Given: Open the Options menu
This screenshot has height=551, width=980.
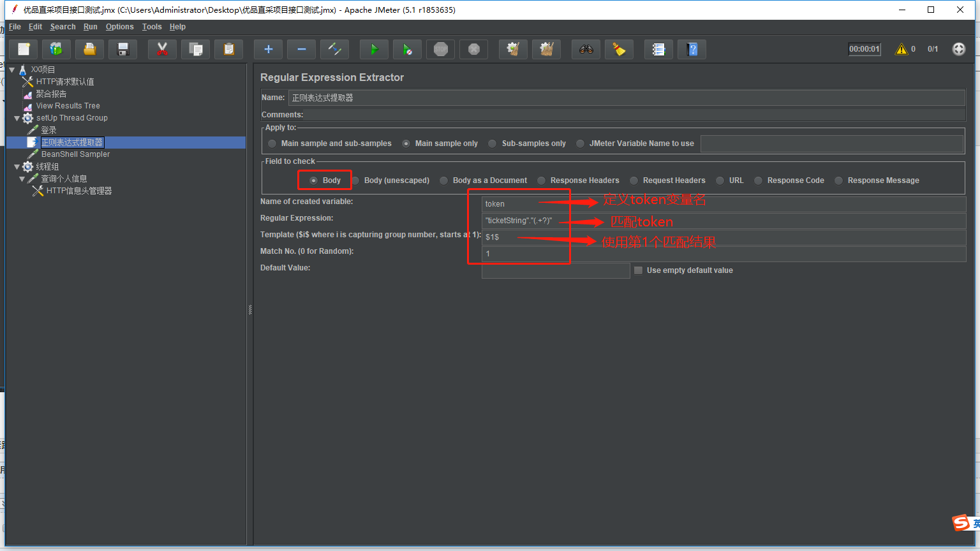Looking at the screenshot, I should pos(119,27).
